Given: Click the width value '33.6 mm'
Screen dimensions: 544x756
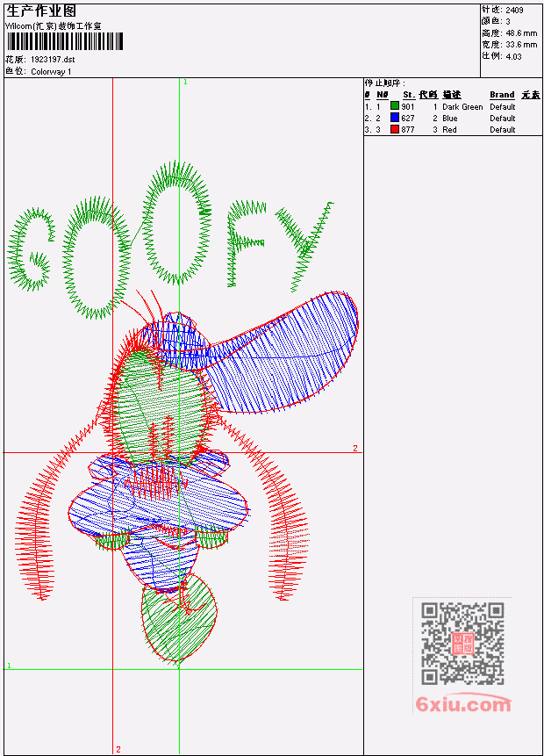Looking at the screenshot, I should coord(521,45).
